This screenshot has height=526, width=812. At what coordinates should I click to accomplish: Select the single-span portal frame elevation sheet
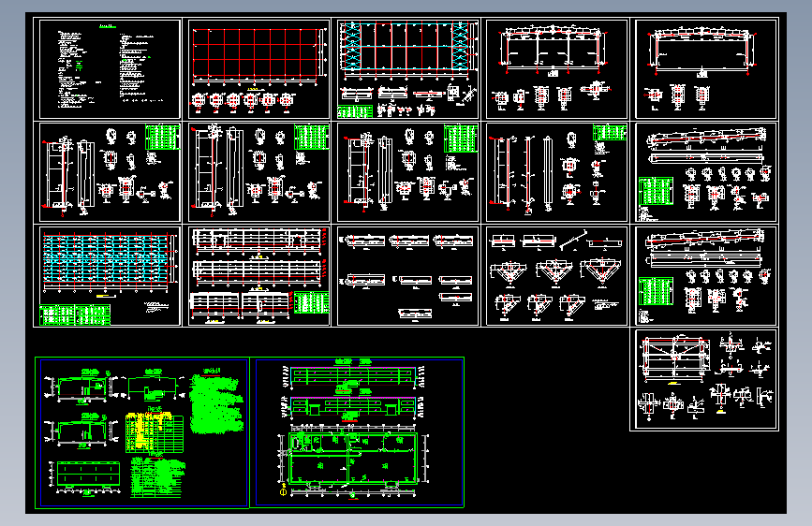point(706,69)
